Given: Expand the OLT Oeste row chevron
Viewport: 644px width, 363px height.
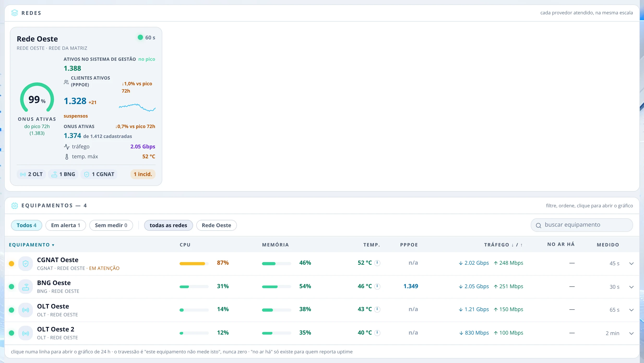Looking at the screenshot, I should (x=631, y=310).
